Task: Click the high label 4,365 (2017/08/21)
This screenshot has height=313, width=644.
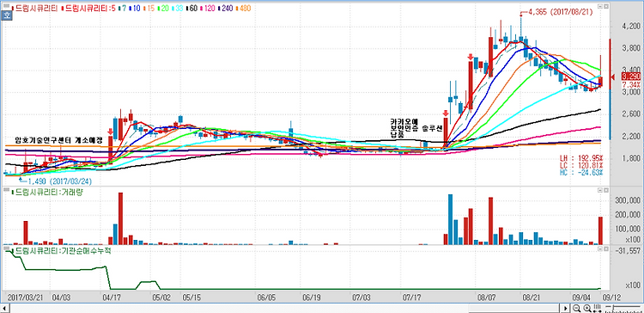Action: [x=561, y=12]
